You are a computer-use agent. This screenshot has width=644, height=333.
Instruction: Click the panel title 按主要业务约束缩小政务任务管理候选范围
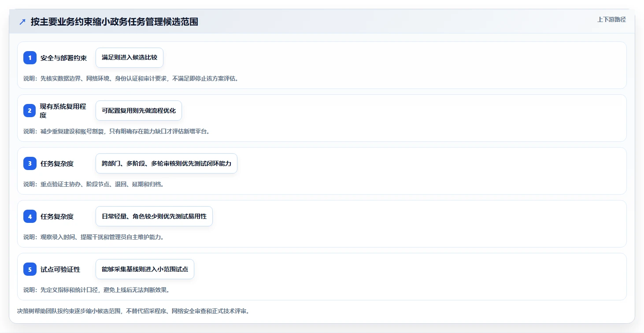[x=115, y=22]
